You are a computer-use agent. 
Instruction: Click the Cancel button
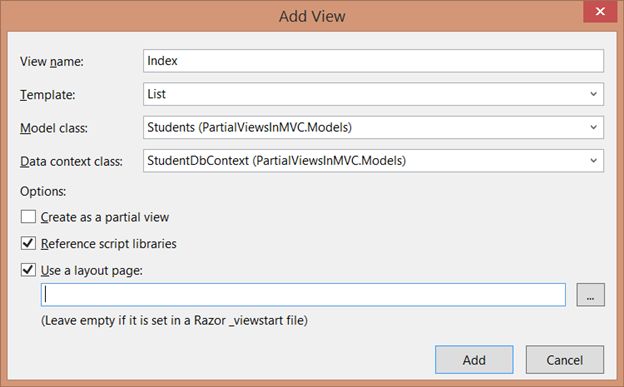coord(565,360)
